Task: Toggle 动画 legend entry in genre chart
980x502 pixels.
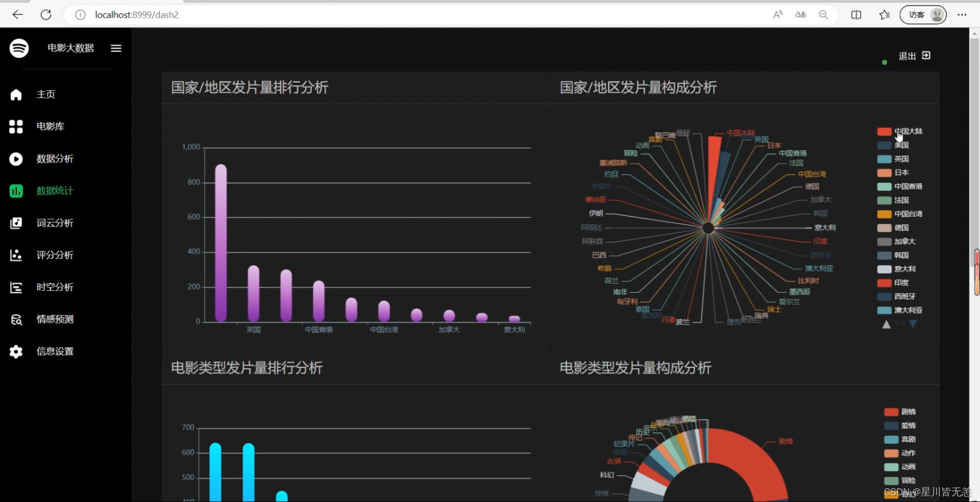Action: [900, 467]
